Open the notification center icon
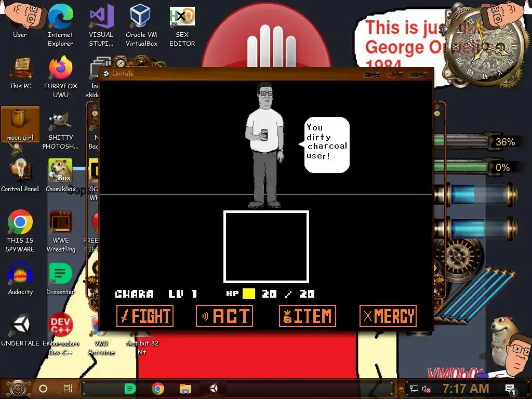Viewport: 532px width, 399px height. point(511,390)
